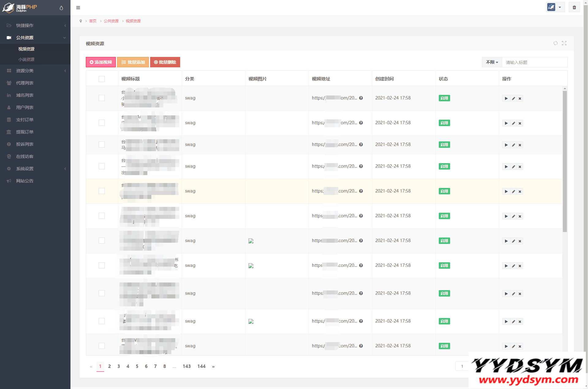Screen dimensions: 588x389
Task: Go to the next pages with the » arrow
Action: [213, 366]
